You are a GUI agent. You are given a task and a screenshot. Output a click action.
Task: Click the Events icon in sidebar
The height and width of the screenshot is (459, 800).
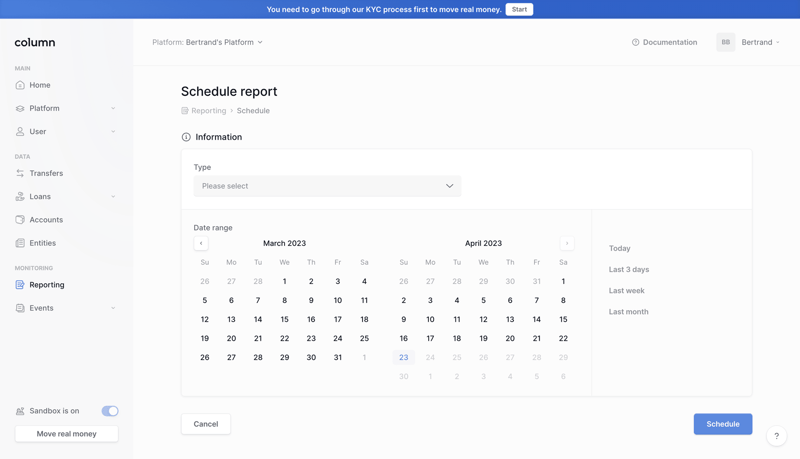20,308
